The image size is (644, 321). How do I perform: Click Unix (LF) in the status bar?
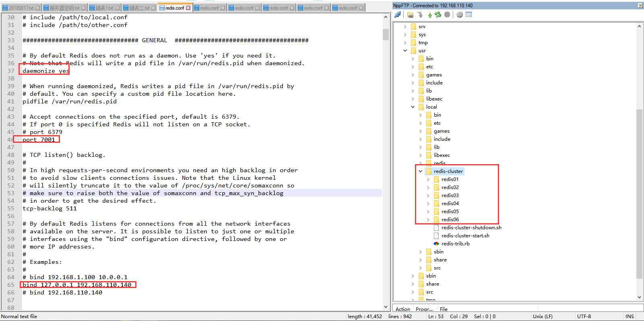tap(543, 317)
